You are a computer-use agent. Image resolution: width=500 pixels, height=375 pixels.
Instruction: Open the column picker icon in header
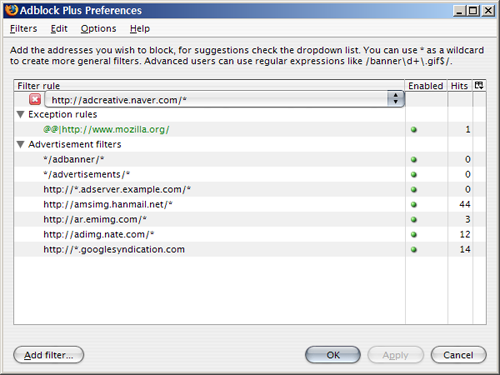pyautogui.click(x=479, y=85)
